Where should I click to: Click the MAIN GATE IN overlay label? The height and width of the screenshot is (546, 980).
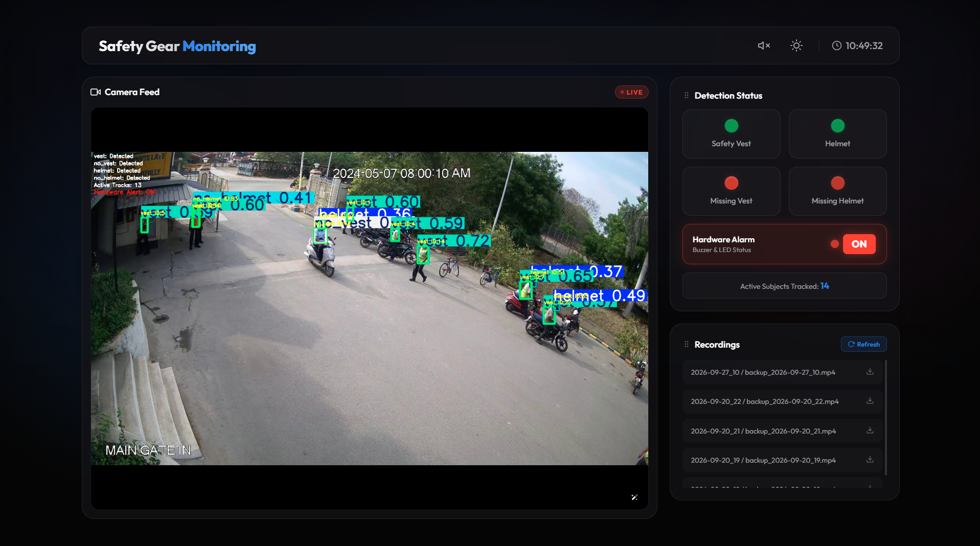click(x=148, y=450)
